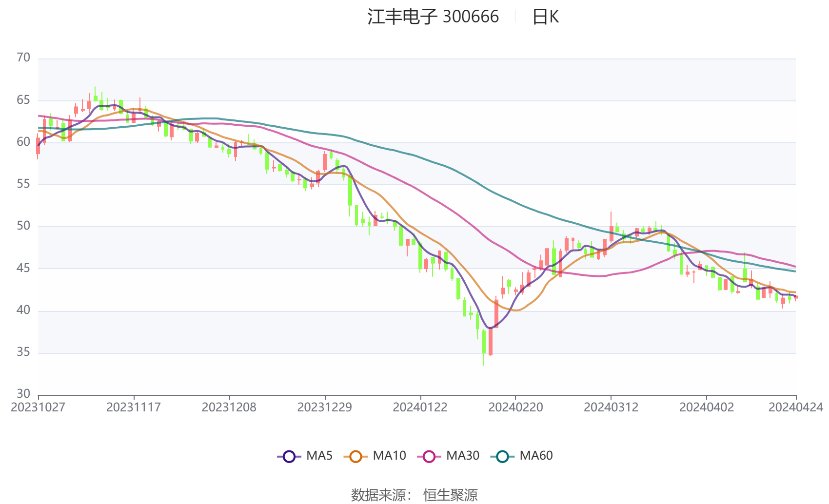
Task: Toggle the MA60 legend series
Action: (521, 456)
